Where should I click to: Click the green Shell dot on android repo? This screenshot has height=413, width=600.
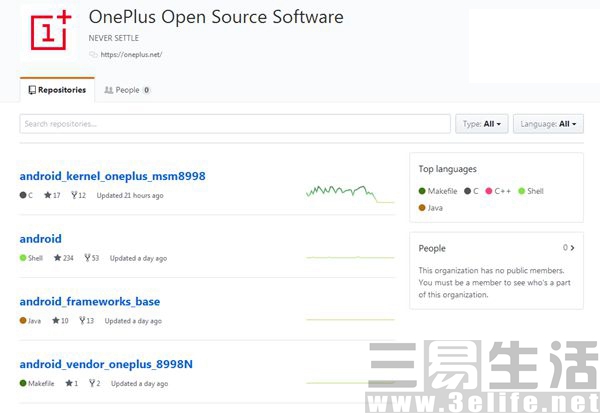coord(23,258)
